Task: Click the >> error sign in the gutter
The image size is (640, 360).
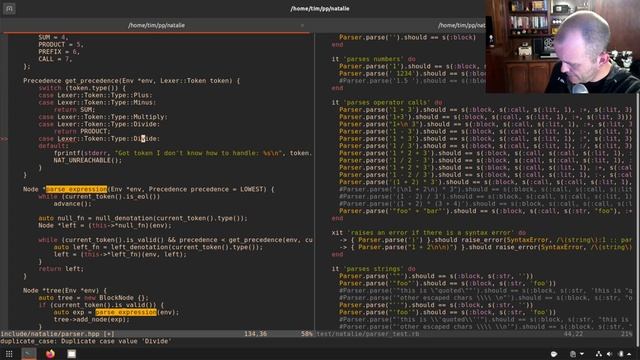Action: pos(4,139)
